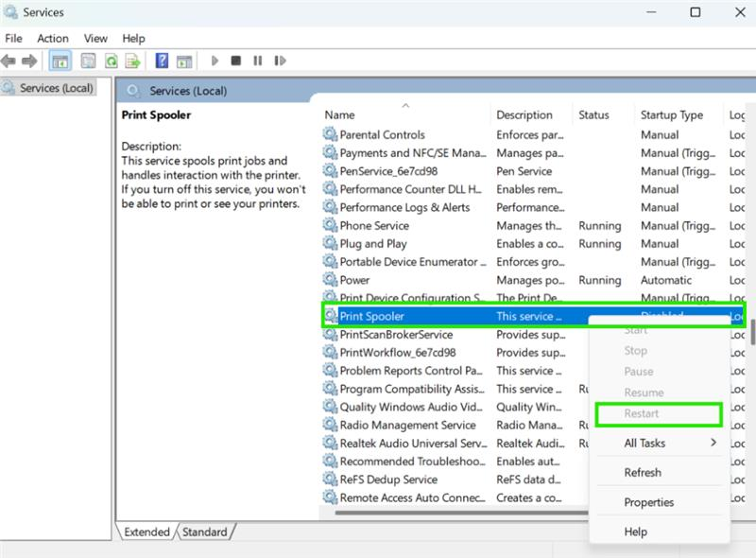Image resolution: width=756 pixels, height=558 pixels.
Task: Open the Help menu in menu bar
Action: (x=133, y=38)
